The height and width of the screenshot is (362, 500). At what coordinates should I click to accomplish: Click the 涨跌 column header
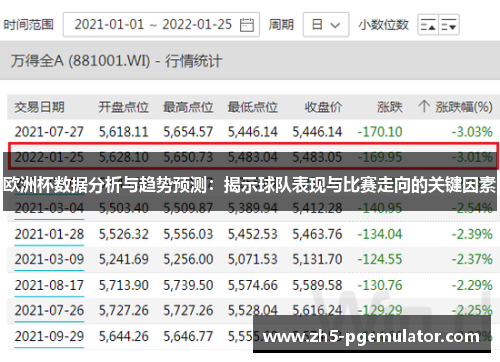point(390,107)
